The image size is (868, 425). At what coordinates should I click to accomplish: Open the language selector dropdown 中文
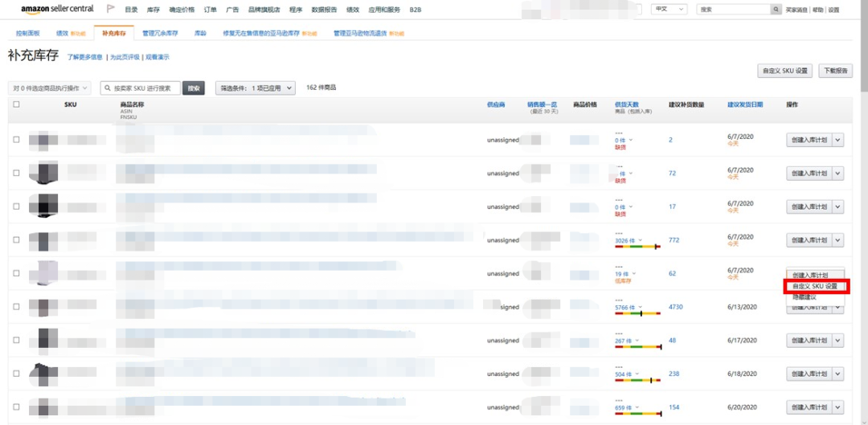669,10
